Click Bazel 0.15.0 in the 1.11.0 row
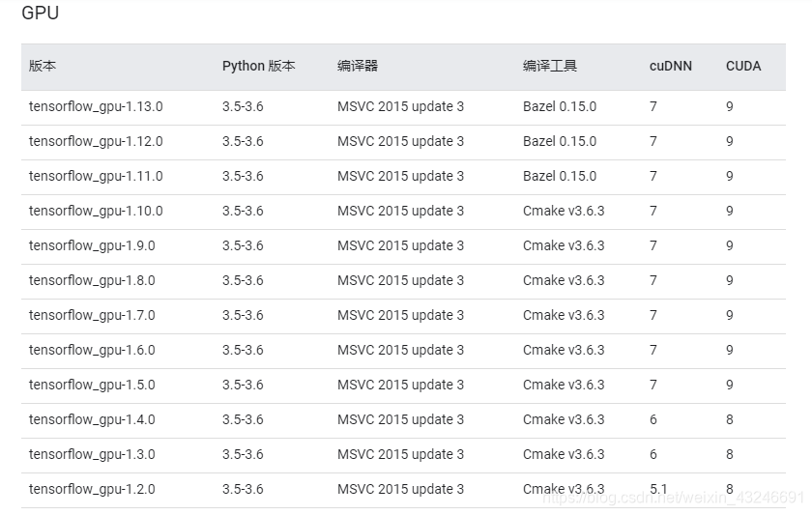812x515 pixels. click(560, 176)
